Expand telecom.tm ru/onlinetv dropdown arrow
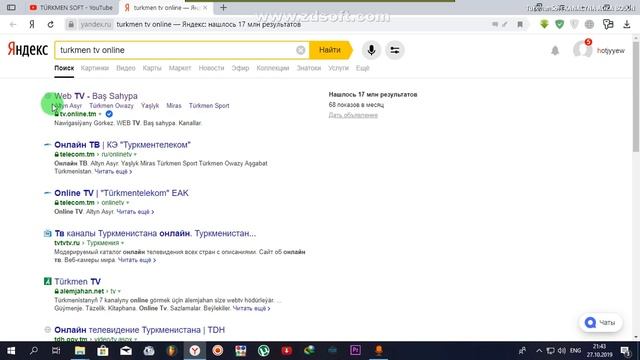The width and height of the screenshot is (640, 360). pyautogui.click(x=135, y=155)
